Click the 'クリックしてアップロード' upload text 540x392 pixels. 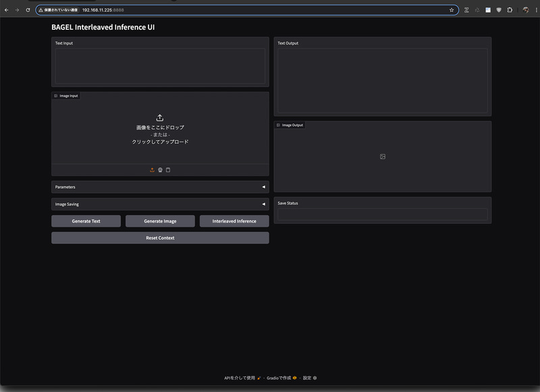[x=160, y=142]
